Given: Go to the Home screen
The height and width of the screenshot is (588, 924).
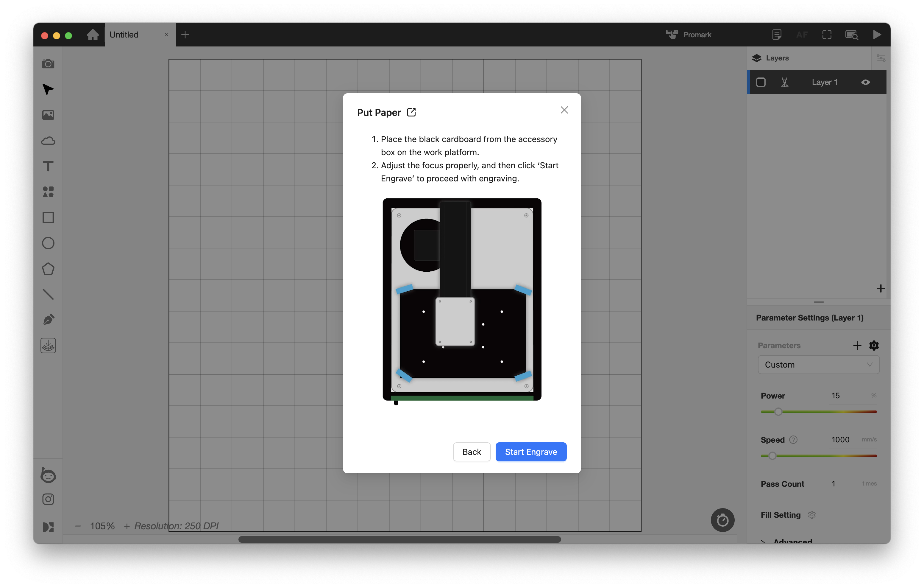Looking at the screenshot, I should [93, 35].
